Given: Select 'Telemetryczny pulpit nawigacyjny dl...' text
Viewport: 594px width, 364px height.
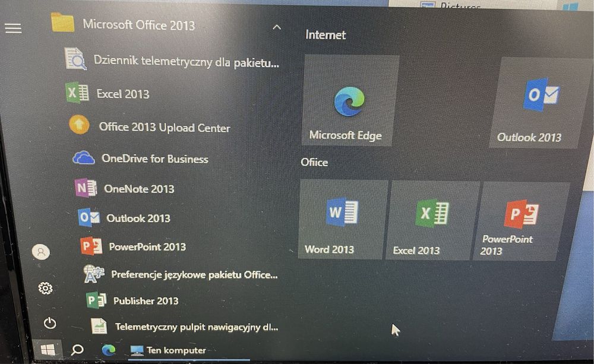Looking at the screenshot, I should (x=197, y=327).
